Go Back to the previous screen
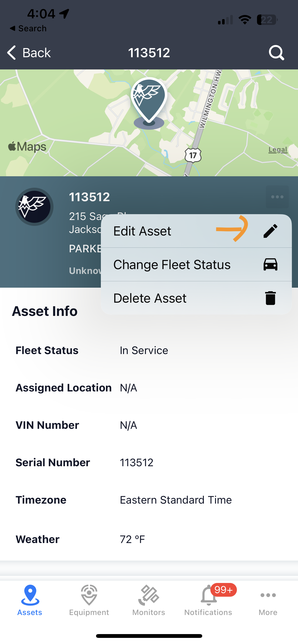Image resolution: width=298 pixels, height=644 pixels. click(x=29, y=53)
